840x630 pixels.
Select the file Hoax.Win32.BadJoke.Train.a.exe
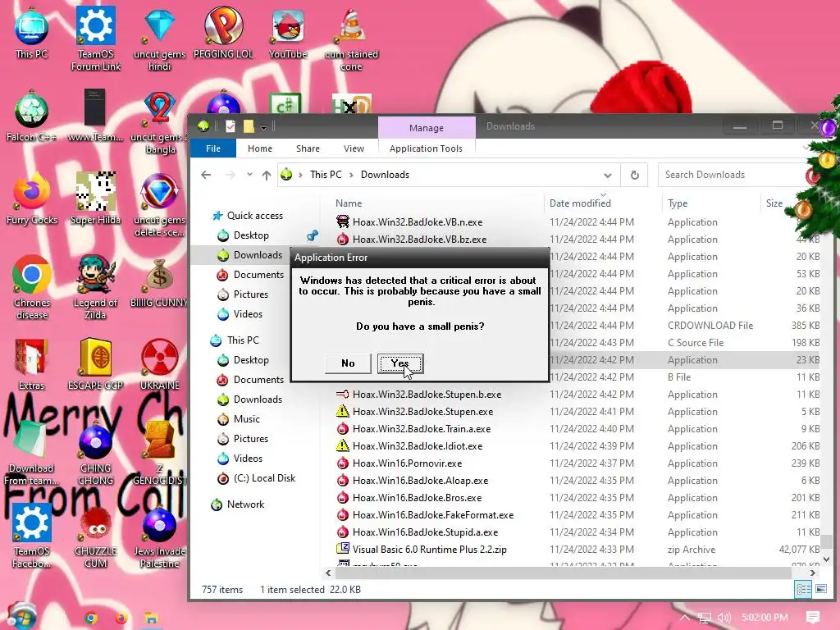pyautogui.click(x=422, y=428)
